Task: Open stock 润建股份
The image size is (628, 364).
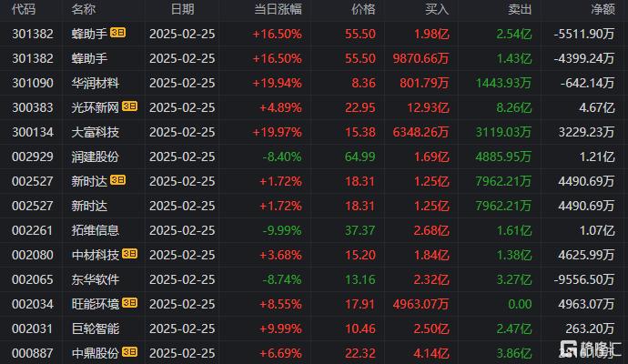Action: click(x=96, y=157)
